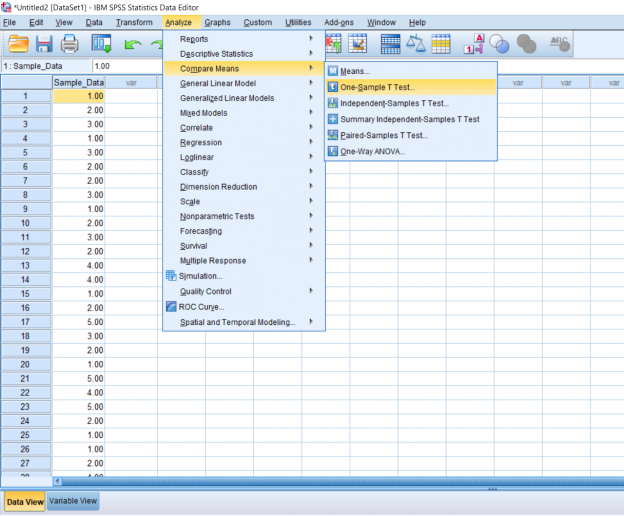Open the File menu
This screenshot has width=624, height=516.
click(10, 22)
